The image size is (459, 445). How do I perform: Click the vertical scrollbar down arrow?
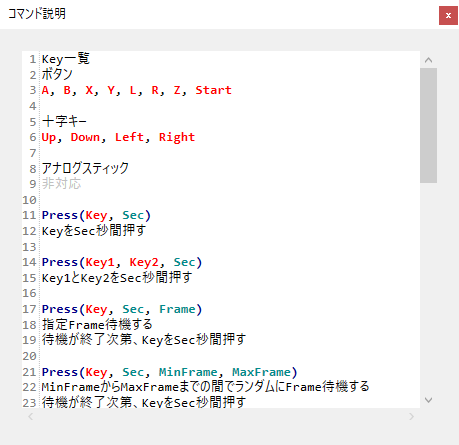tap(428, 400)
